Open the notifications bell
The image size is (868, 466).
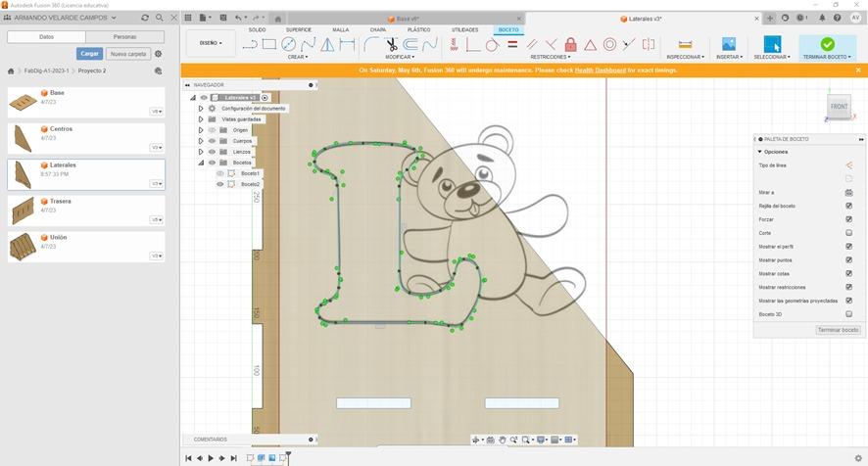click(x=822, y=18)
